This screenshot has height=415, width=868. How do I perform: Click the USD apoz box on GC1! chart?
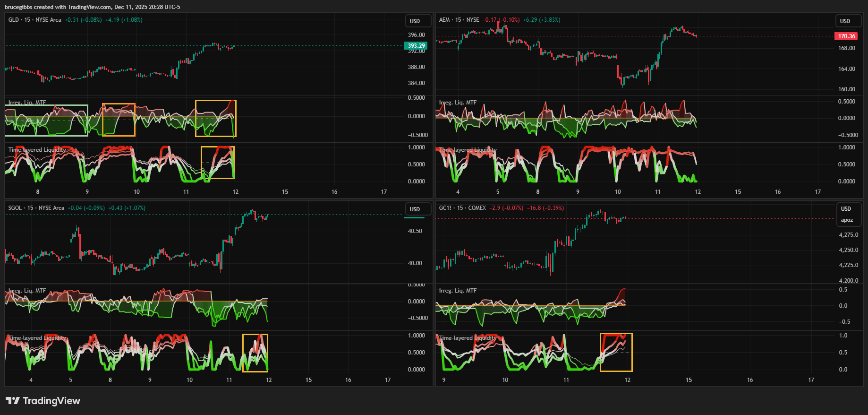coord(848,214)
